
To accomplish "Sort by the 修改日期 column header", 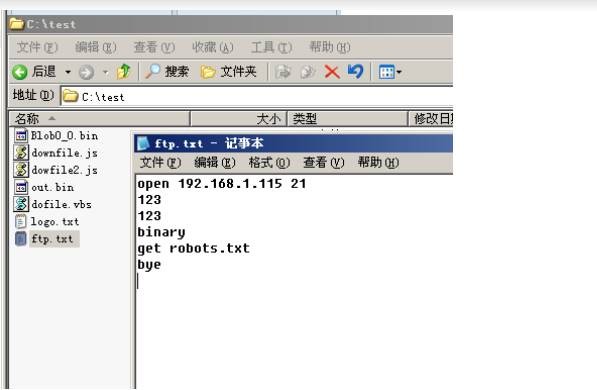I will [431, 119].
